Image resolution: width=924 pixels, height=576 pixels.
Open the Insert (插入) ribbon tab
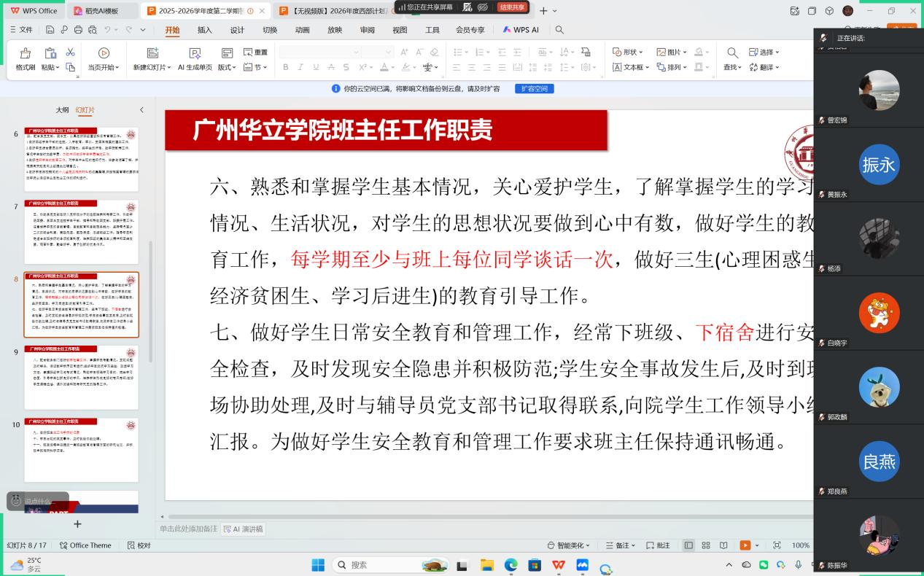(x=205, y=30)
